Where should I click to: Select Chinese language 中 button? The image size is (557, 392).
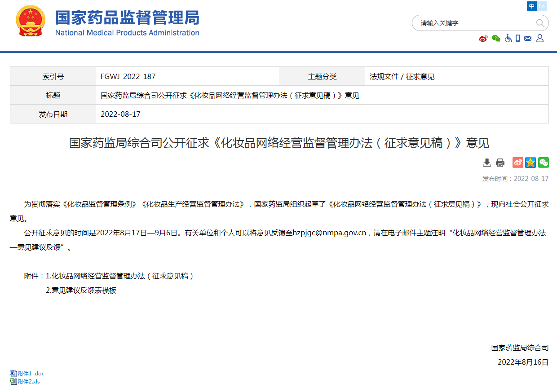532,6
